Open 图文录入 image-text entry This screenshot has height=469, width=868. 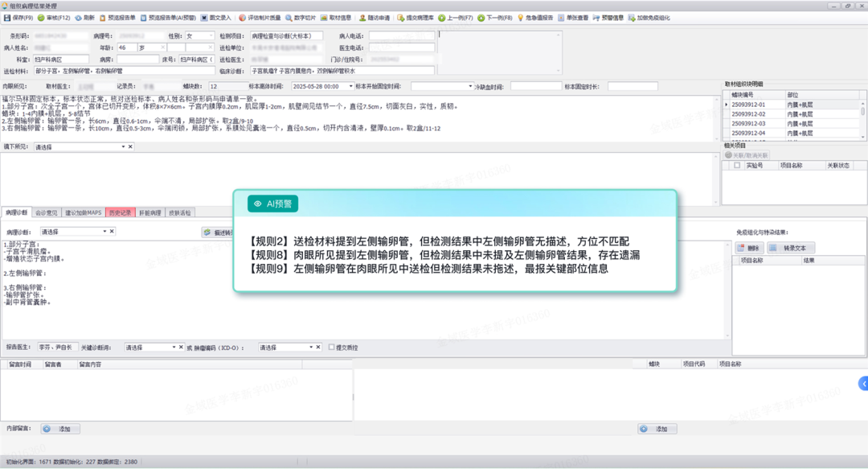tap(216, 18)
